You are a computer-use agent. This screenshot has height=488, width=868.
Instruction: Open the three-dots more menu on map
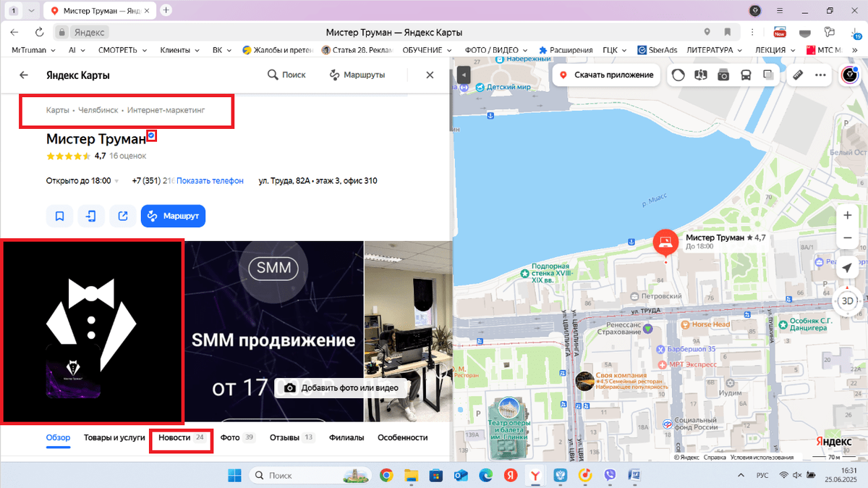click(820, 75)
